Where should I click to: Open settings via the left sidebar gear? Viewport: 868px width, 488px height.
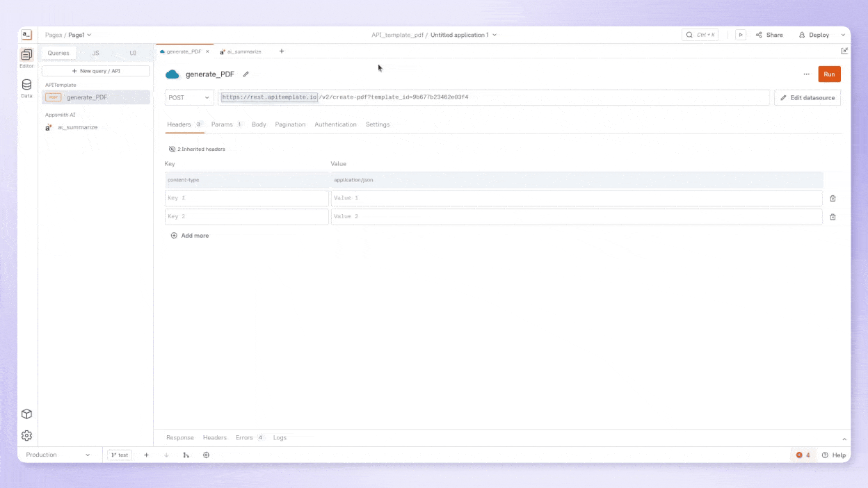click(26, 435)
